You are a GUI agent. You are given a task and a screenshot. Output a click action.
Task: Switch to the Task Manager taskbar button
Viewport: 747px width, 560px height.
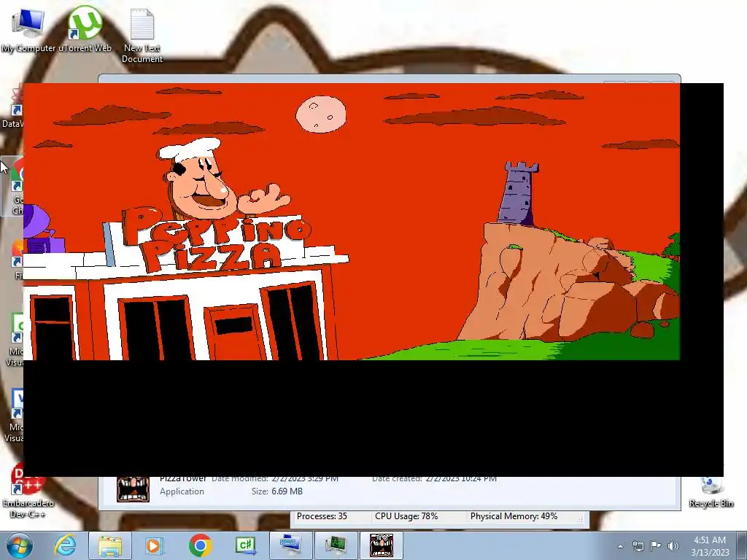click(x=336, y=545)
